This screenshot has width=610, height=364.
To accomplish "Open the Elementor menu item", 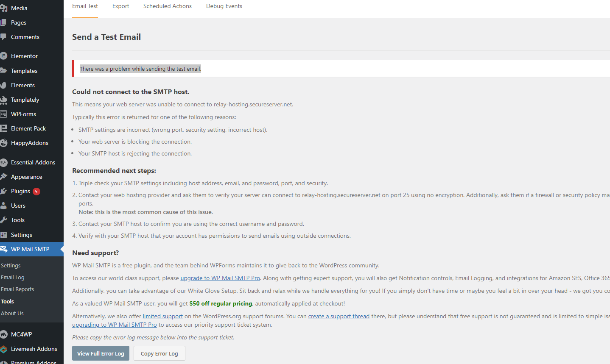I will click(x=24, y=56).
